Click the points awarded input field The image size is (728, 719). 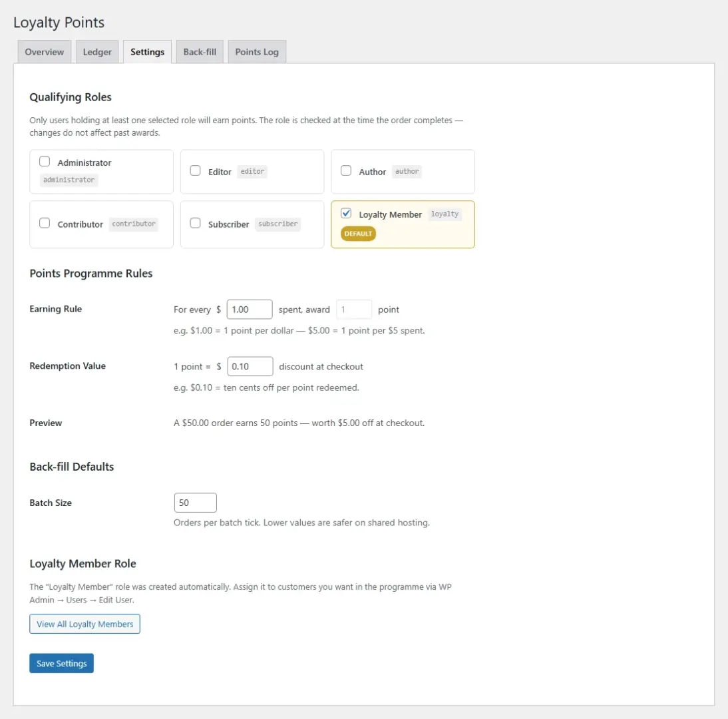click(354, 309)
